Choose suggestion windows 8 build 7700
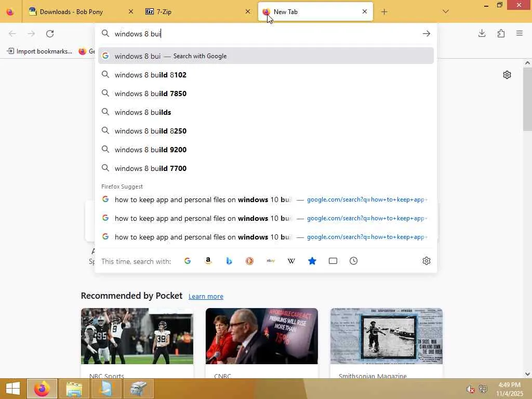Viewport: 532px width, 399px height. pos(265,168)
